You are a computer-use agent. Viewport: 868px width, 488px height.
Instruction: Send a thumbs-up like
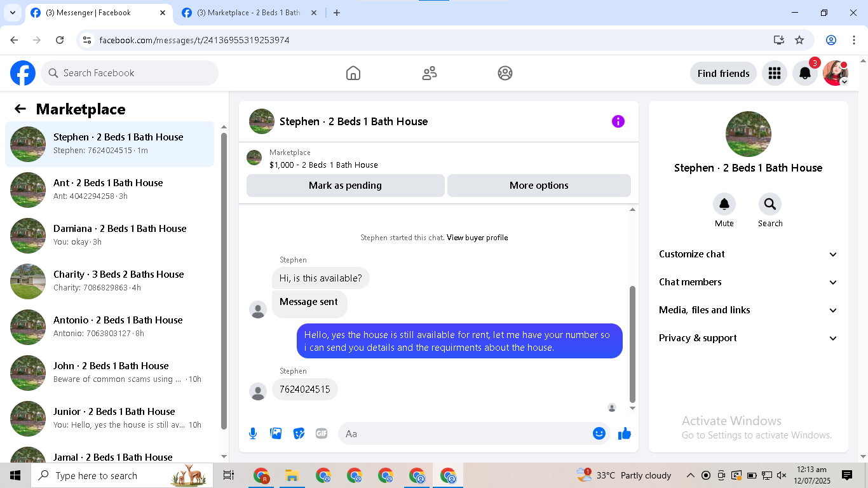point(625,433)
